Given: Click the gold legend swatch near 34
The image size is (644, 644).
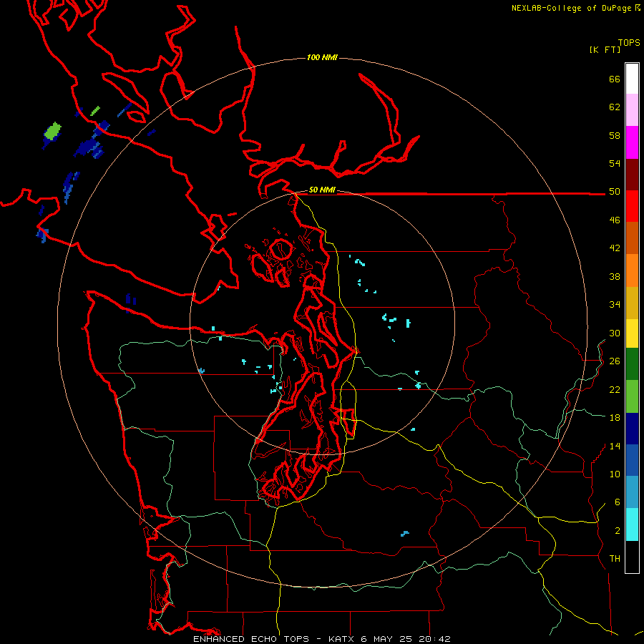Looking at the screenshot, I should pyautogui.click(x=632, y=303).
